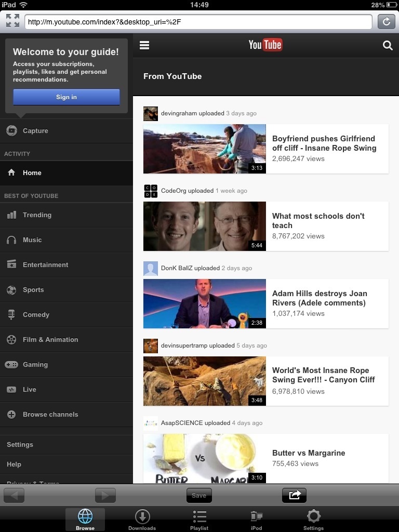Viewport: 399px width, 532px height.
Task: Switch to the Settings tab in bottom bar
Action: coord(313,520)
